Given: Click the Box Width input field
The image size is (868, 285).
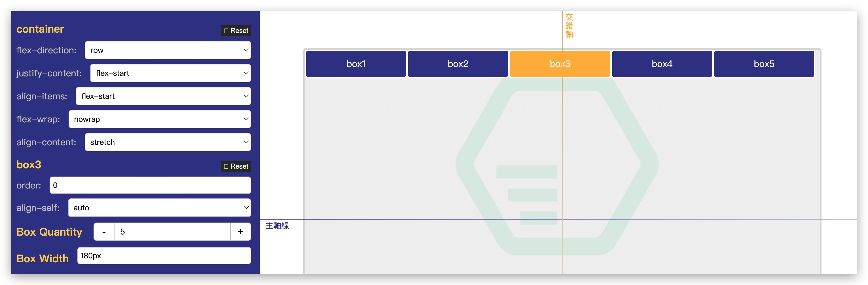Looking at the screenshot, I should click(164, 256).
